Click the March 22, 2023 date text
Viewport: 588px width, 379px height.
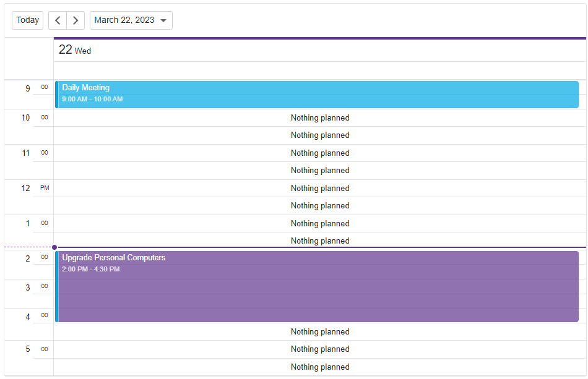[x=124, y=20]
